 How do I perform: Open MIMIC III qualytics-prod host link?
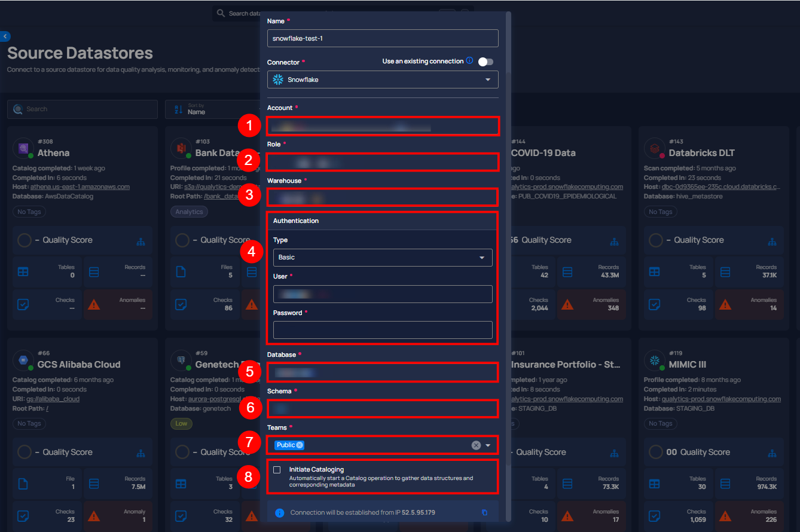tap(721, 399)
